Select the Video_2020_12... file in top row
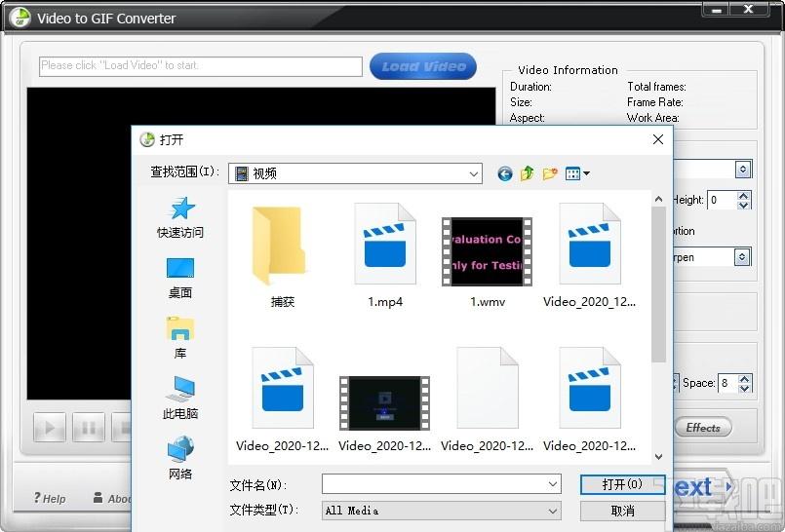This screenshot has width=785, height=532. [x=590, y=256]
